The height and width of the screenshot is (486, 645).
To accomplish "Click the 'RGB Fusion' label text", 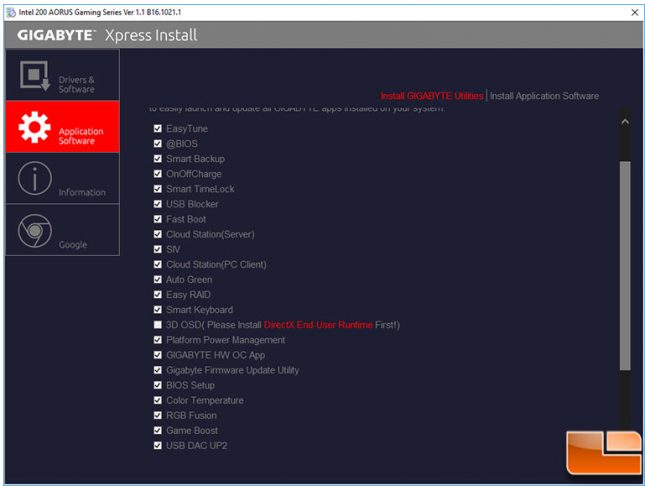I will pos(191,415).
